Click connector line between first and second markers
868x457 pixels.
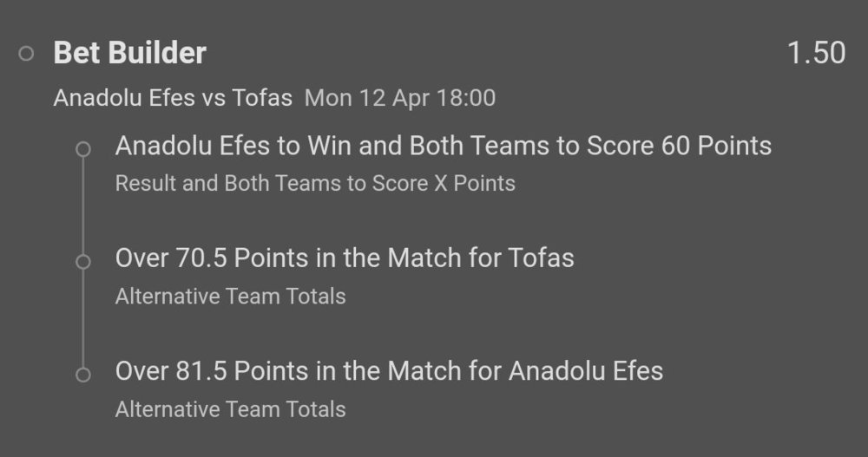(83, 206)
